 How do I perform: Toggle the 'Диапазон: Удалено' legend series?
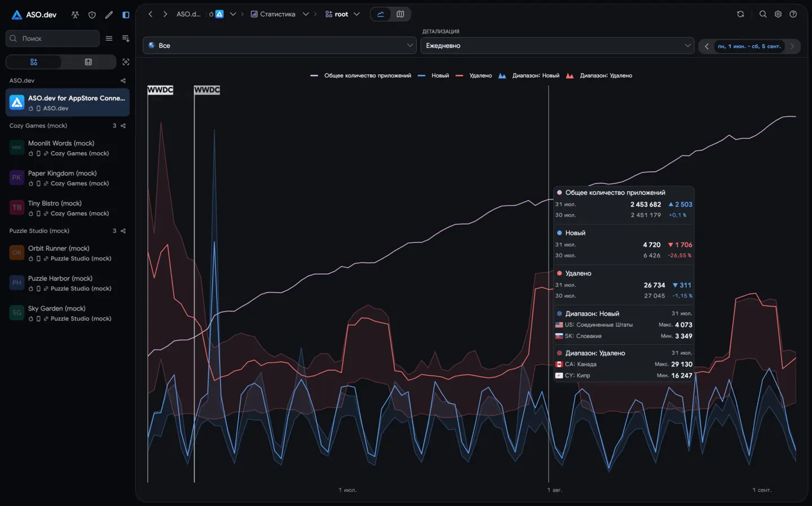tap(599, 76)
